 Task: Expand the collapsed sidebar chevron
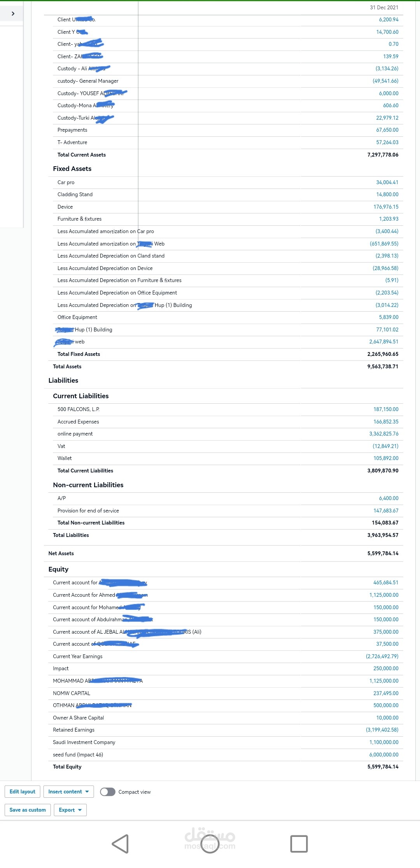(13, 14)
